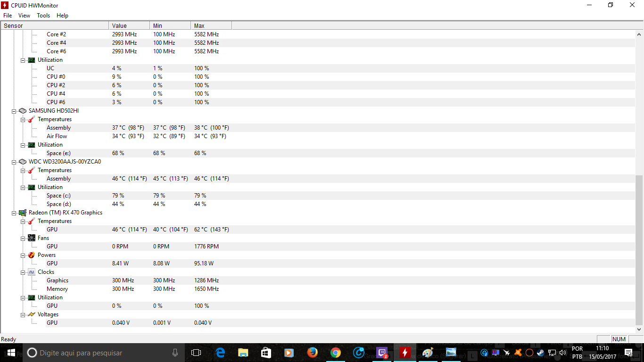
Task: Open the View menu
Action: pos(25,16)
